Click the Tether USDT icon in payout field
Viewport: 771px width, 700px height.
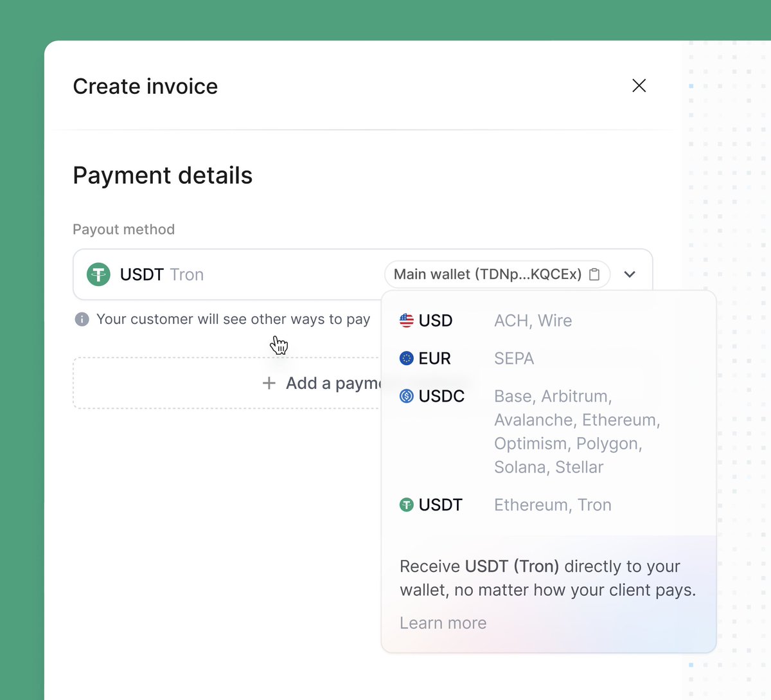(98, 274)
